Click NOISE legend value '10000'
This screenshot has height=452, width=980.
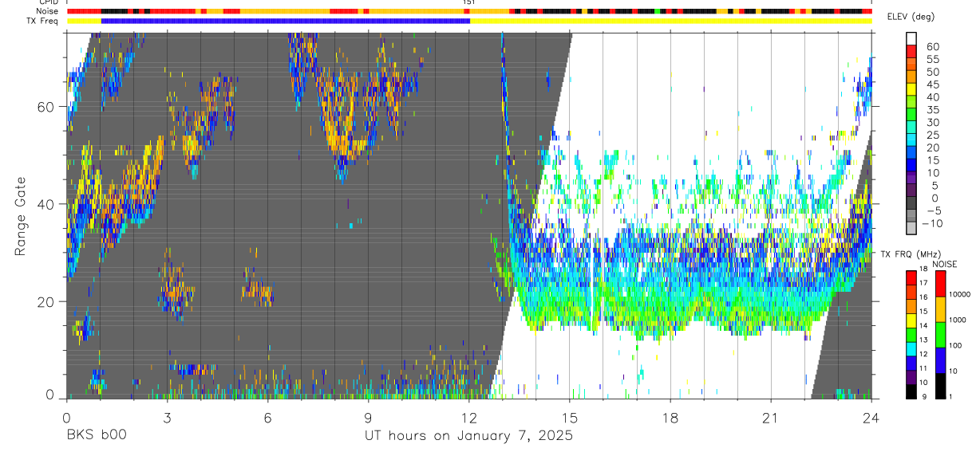click(x=960, y=294)
